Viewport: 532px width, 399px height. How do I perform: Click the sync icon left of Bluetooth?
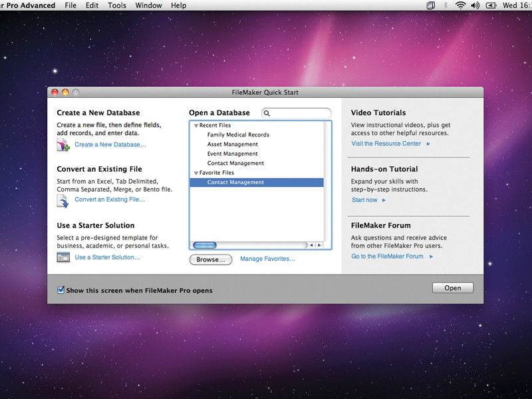pos(430,5)
